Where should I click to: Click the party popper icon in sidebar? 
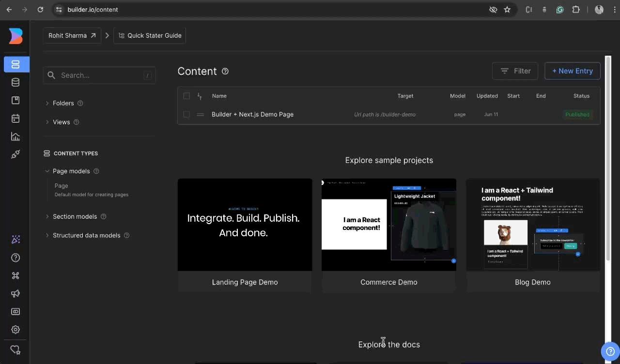15,240
